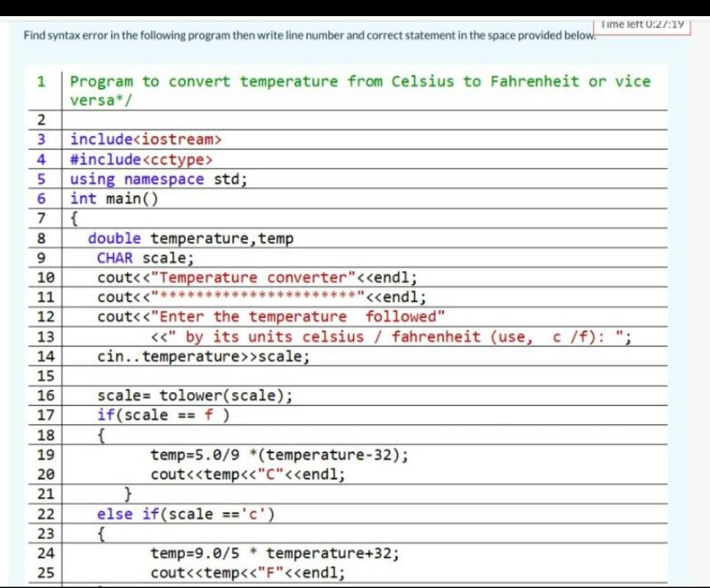Click line 11 cout asterisks statement

261,297
